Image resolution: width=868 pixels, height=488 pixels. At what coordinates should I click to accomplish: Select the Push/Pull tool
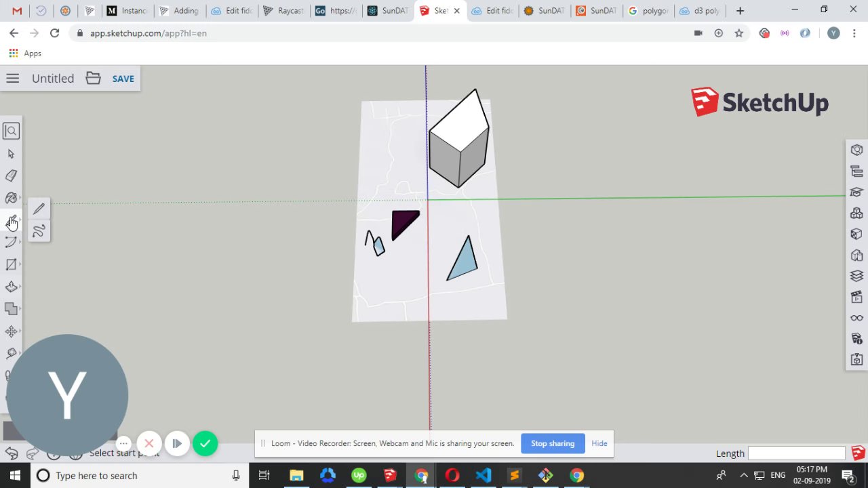[x=11, y=287]
